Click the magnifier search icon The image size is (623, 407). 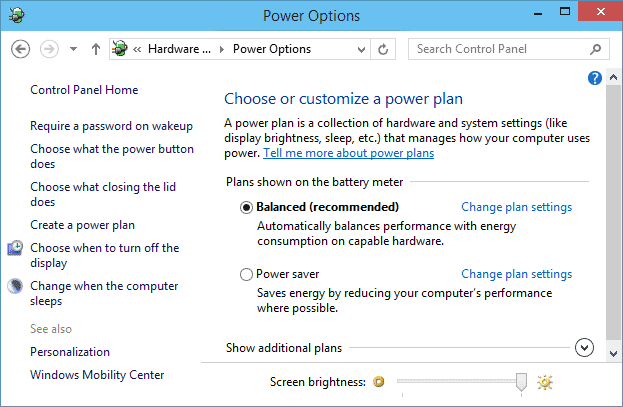click(x=595, y=49)
